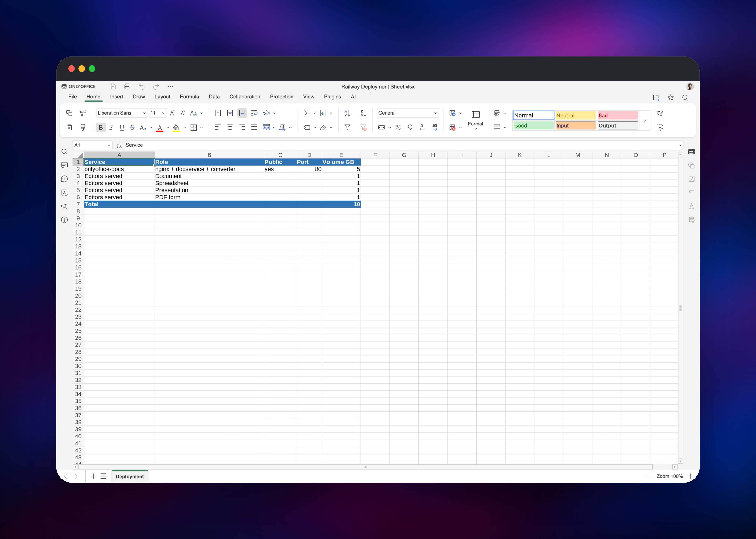Switch to the Collaboration tab
This screenshot has height=539, width=756.
click(245, 97)
